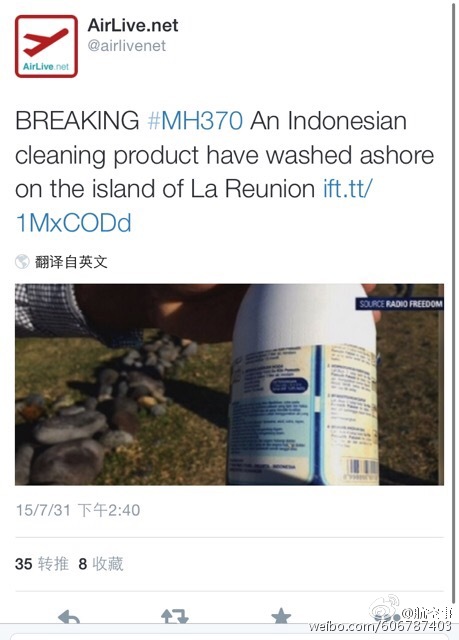Image resolution: width=459 pixels, height=640 pixels.
Task: Open the #MH370 hashtag
Action: pyautogui.click(x=195, y=121)
